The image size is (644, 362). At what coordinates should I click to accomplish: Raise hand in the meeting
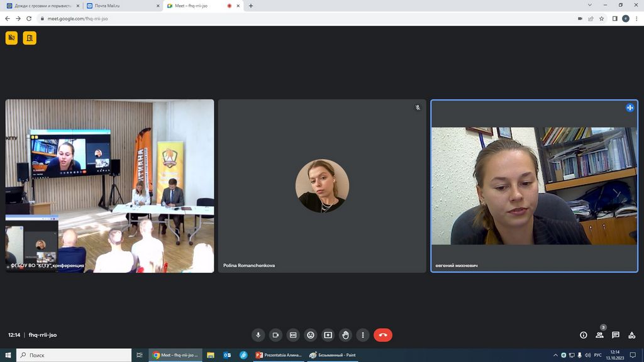click(345, 335)
